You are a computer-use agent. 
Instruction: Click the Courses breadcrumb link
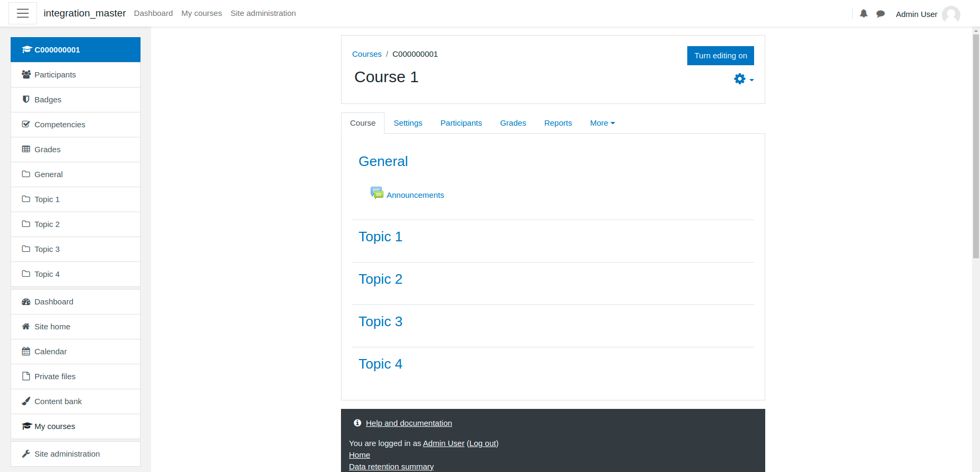pos(367,54)
